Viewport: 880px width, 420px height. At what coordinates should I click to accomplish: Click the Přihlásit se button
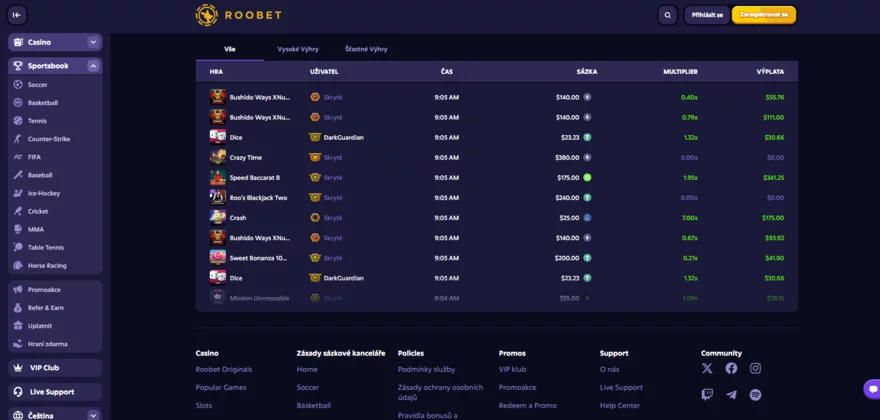coord(707,15)
